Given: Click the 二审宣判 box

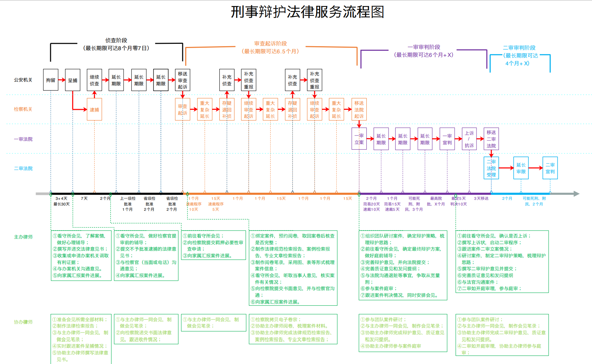Looking at the screenshot, I should click(550, 168).
